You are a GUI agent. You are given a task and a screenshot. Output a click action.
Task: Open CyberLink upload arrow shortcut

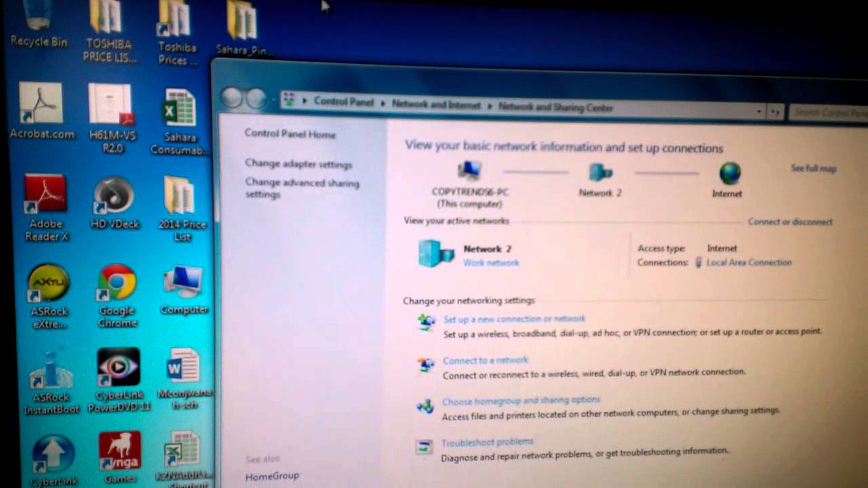tap(53, 461)
